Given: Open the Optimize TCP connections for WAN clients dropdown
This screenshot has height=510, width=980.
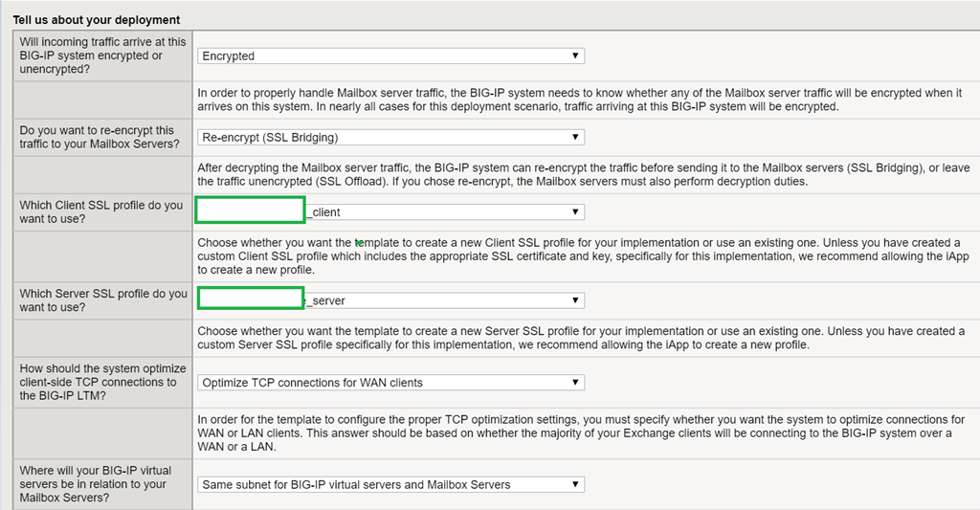Looking at the screenshot, I should coord(391,383).
